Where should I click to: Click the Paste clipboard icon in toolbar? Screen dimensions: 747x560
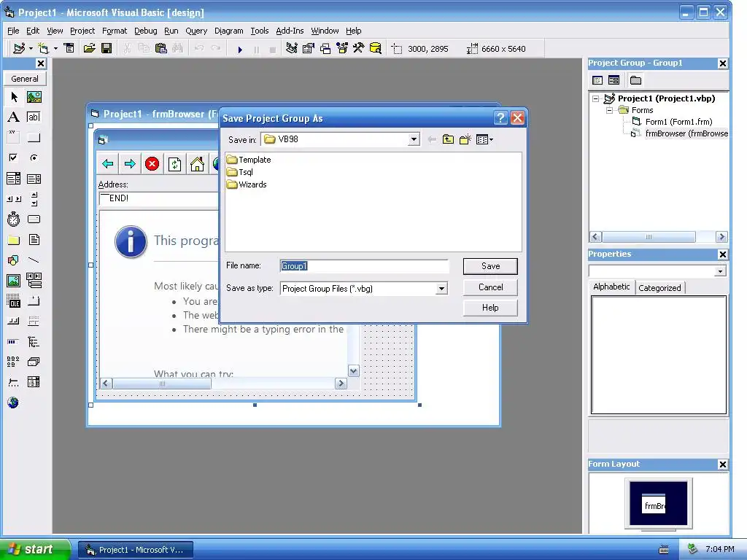pyautogui.click(x=161, y=49)
